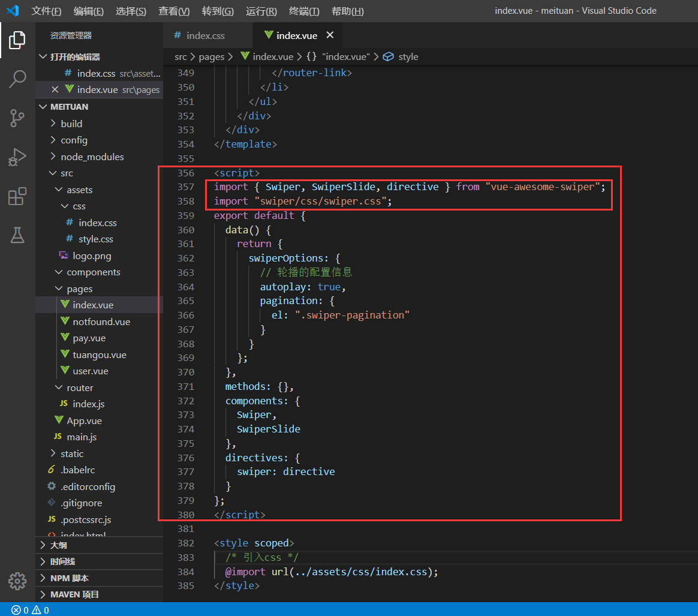Screen dimensions: 698x616
Task: Click the JS icon of main.js
Action: pos(58,437)
